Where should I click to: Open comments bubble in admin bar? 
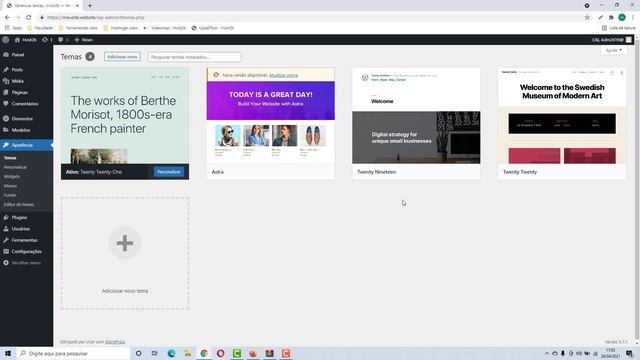(63, 40)
